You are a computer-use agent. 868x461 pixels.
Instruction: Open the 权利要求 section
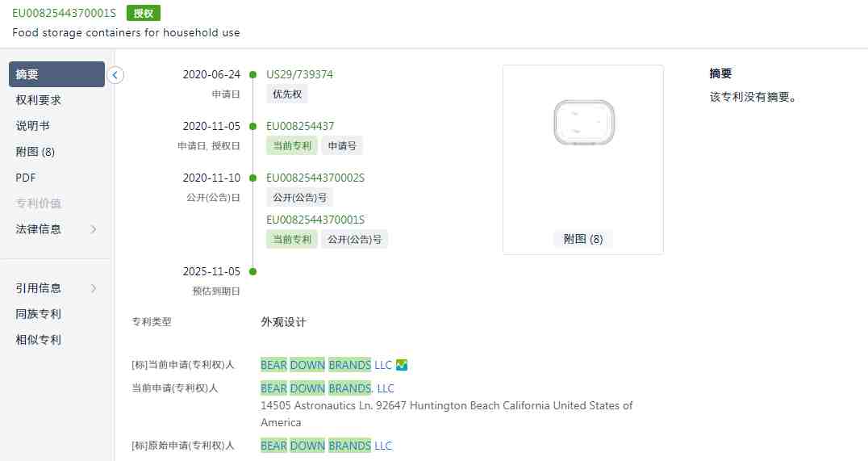tap(38, 100)
